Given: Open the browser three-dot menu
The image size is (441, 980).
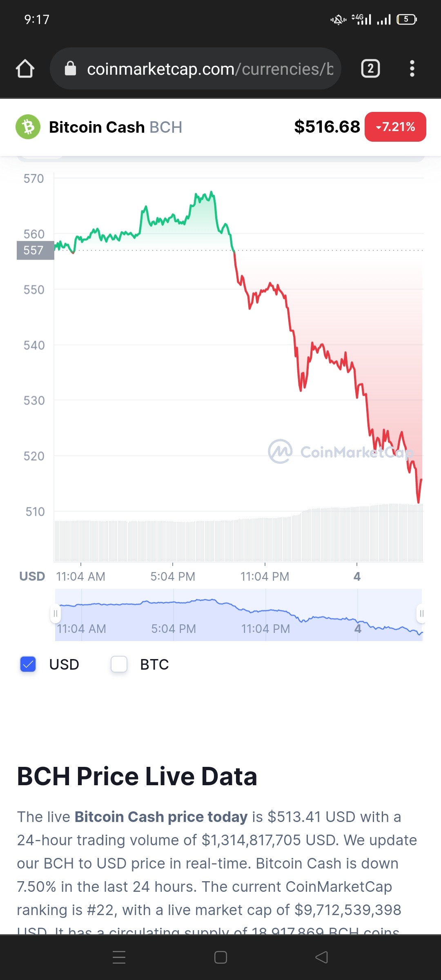Looking at the screenshot, I should click(x=412, y=69).
